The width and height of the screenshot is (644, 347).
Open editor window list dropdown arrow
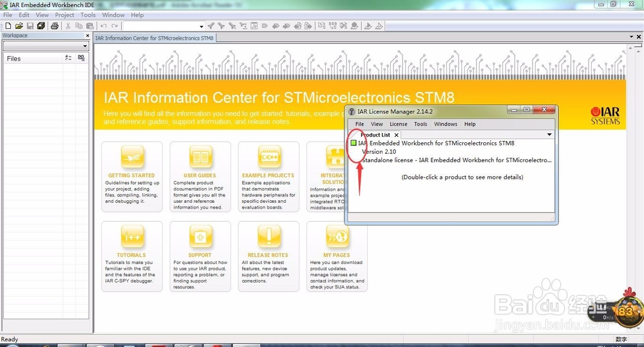631,37
